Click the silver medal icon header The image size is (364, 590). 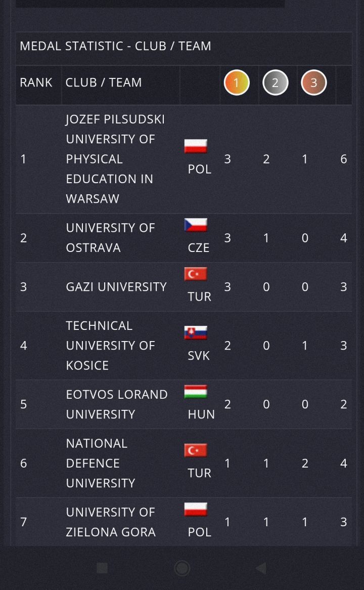(275, 82)
